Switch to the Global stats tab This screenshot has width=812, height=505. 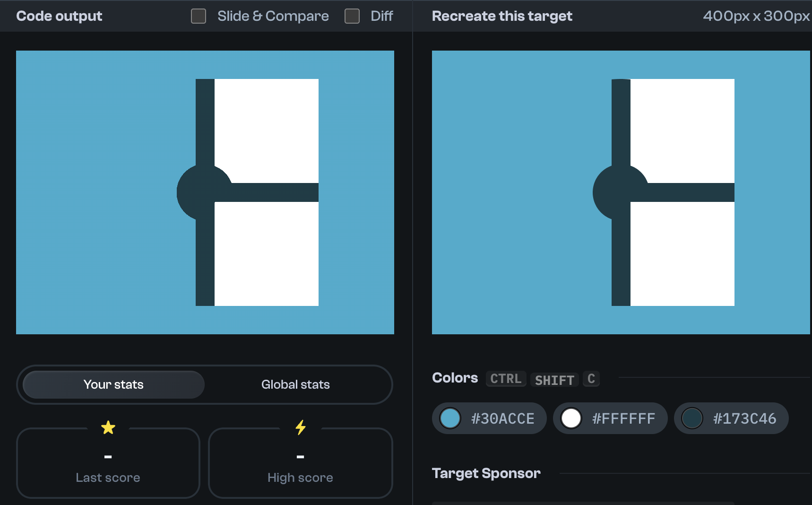coord(295,384)
